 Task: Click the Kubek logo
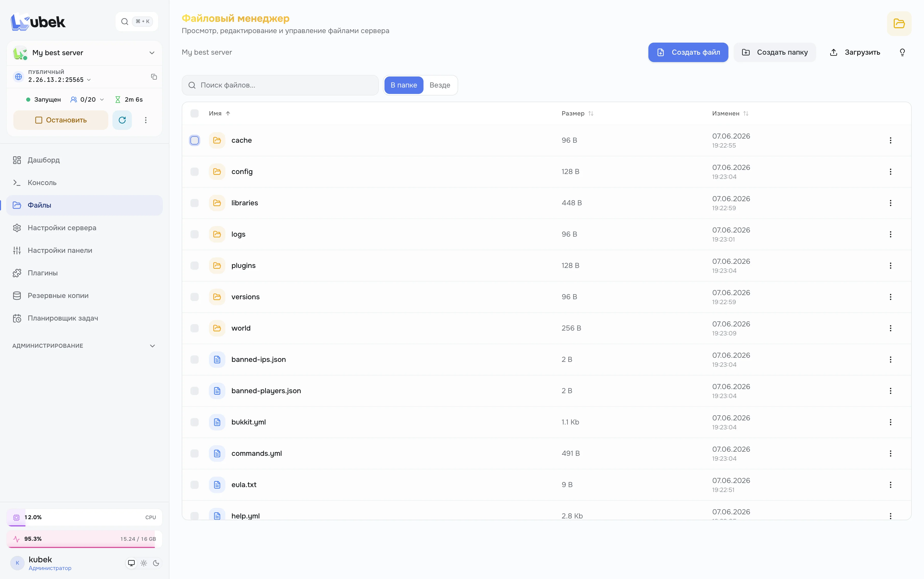38,22
